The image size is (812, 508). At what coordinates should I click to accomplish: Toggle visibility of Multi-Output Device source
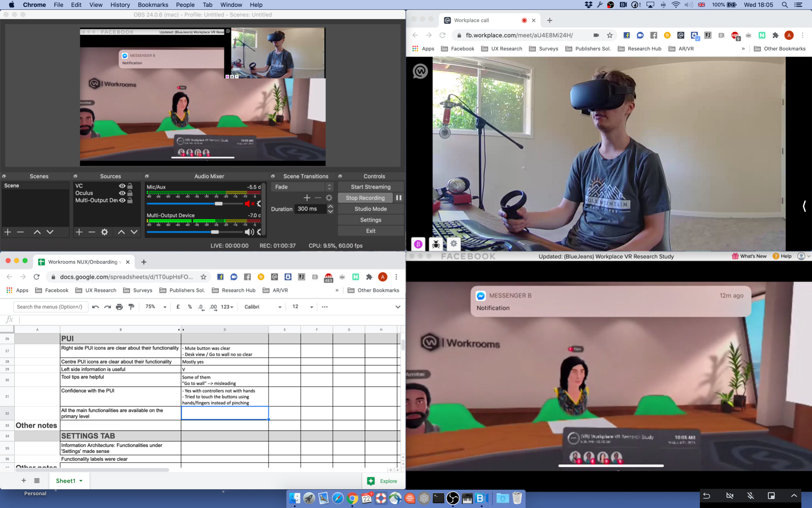[122, 200]
